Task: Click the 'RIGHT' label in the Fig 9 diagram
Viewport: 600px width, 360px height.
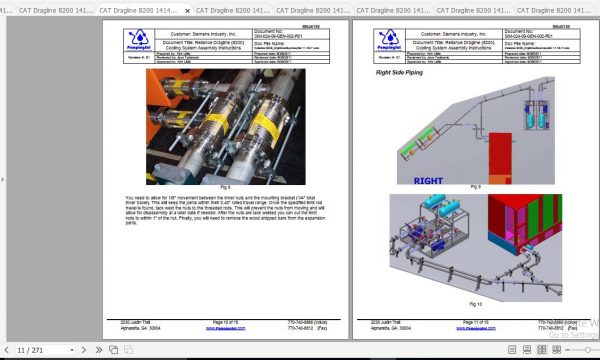Action: pyautogui.click(x=428, y=181)
